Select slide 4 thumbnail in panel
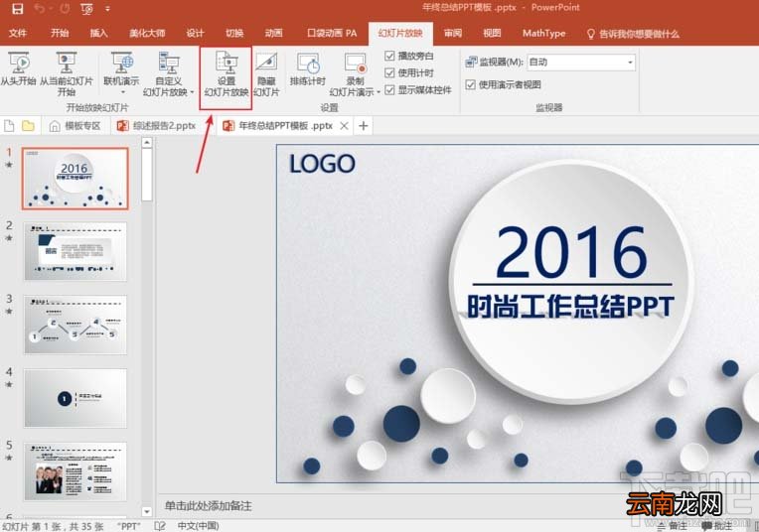759x532 pixels. coord(76,398)
